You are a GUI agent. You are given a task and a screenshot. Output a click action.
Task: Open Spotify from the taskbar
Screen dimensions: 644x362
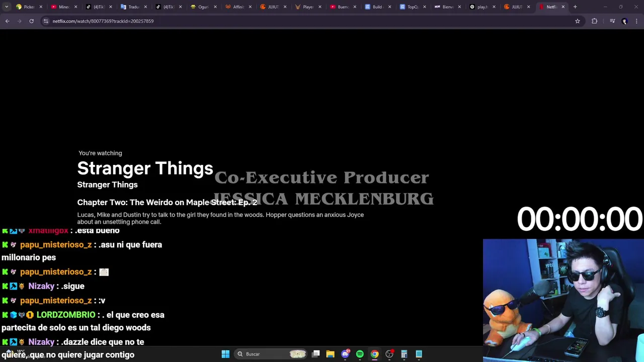(x=360, y=354)
